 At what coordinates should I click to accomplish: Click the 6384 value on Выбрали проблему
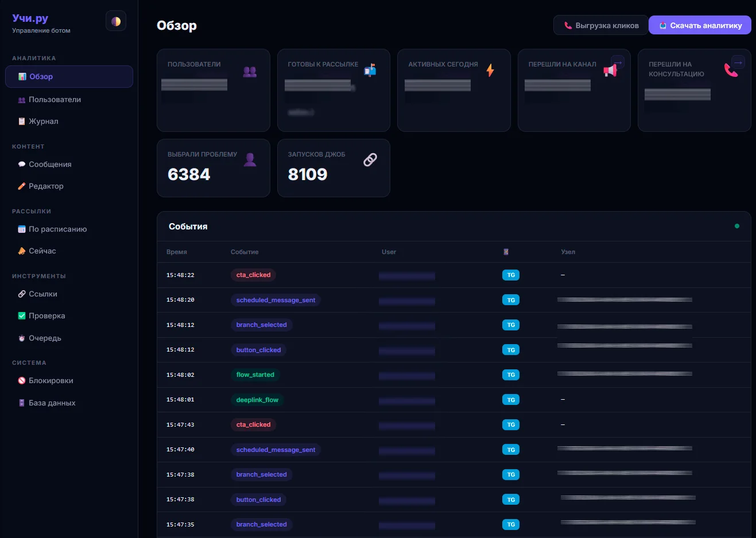click(189, 174)
